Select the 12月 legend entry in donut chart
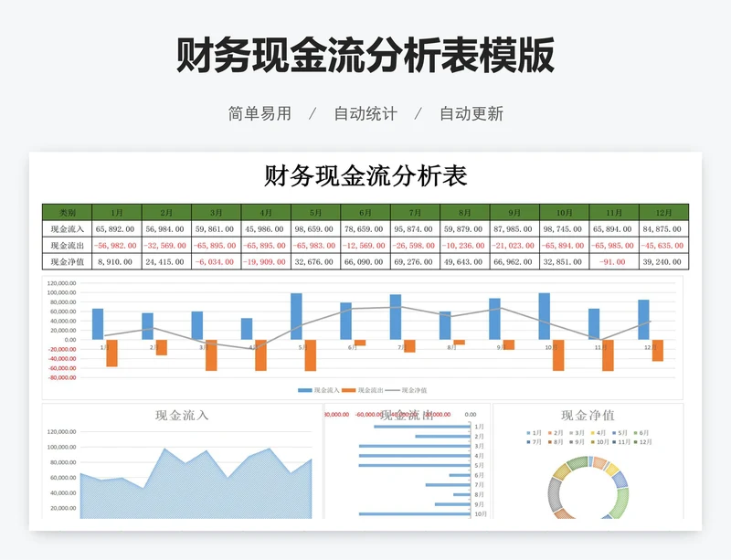 [x=642, y=441]
